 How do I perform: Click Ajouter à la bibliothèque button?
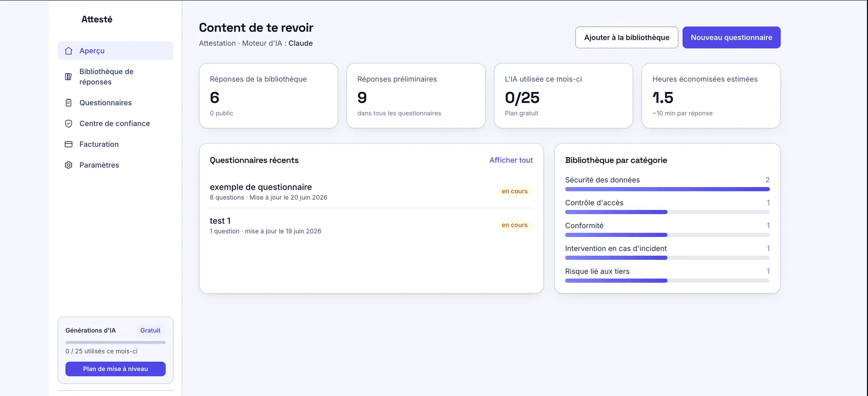626,37
